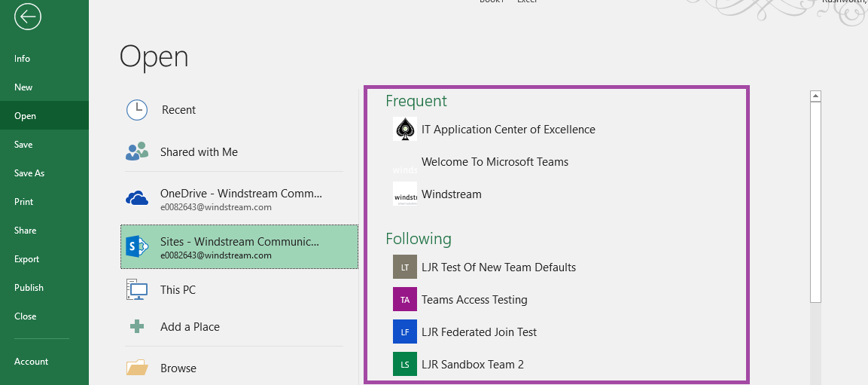Open the Print page
This screenshot has height=385, width=868.
[x=44, y=202]
